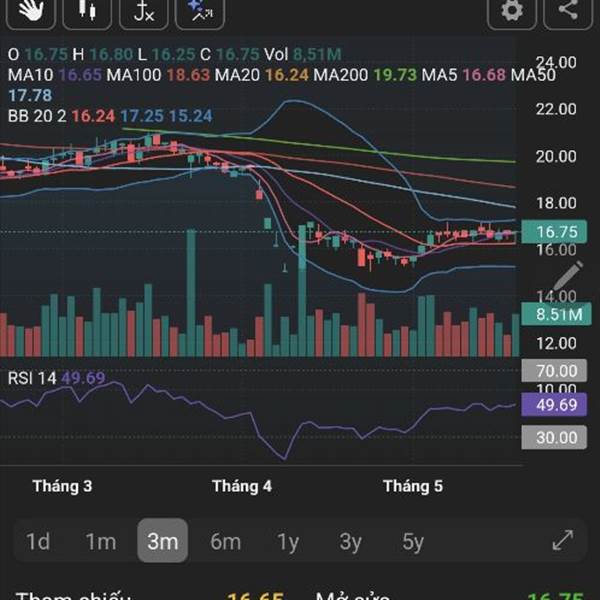Tap the MA50 17.78 value
600x600 pixels.
point(30,95)
